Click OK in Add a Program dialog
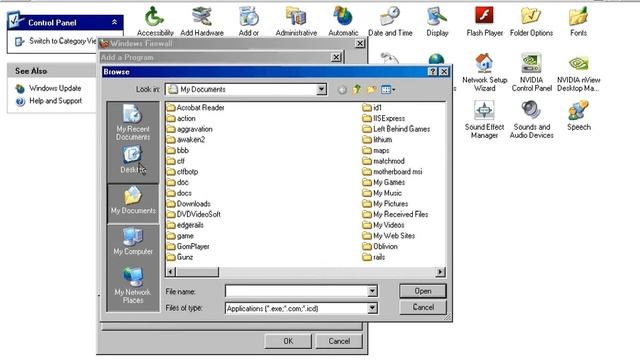This screenshot has width=640, height=360. click(x=288, y=341)
